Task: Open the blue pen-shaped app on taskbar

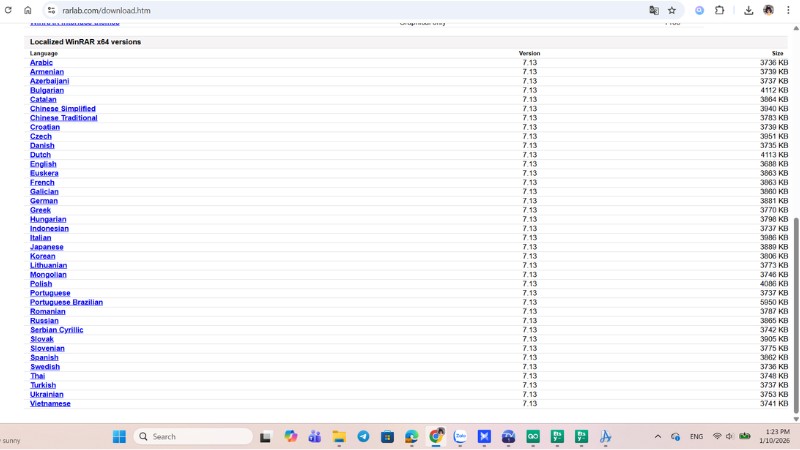Action: click(x=606, y=437)
